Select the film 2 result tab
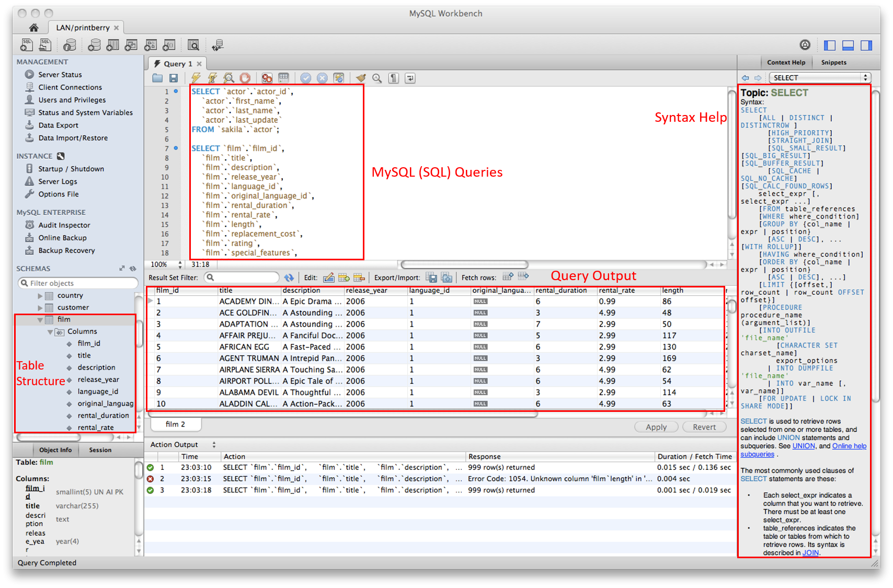This screenshot has height=588, width=893. (x=175, y=424)
